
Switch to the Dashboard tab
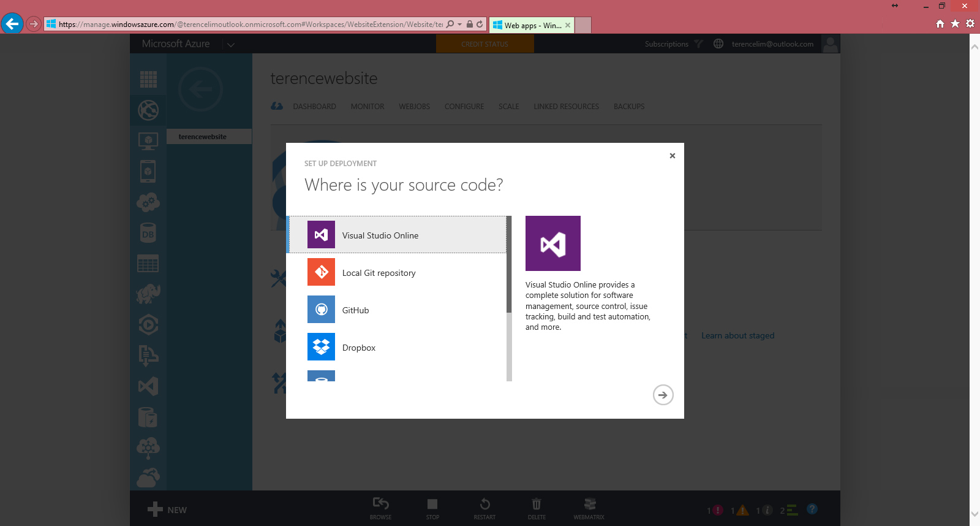[314, 107]
